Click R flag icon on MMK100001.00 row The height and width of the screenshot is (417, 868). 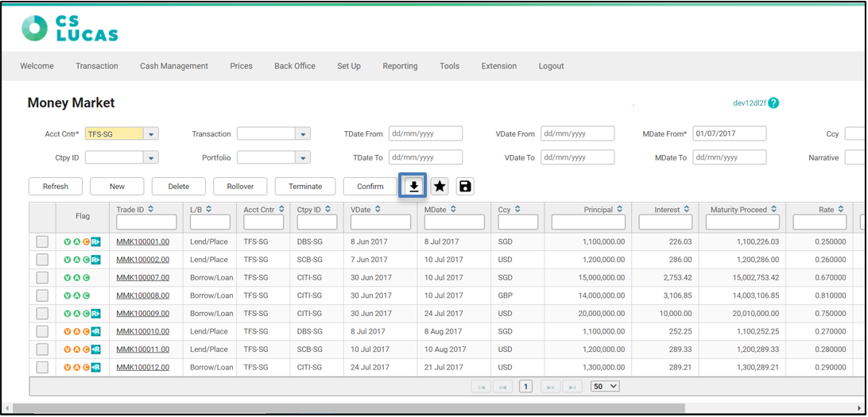point(95,241)
